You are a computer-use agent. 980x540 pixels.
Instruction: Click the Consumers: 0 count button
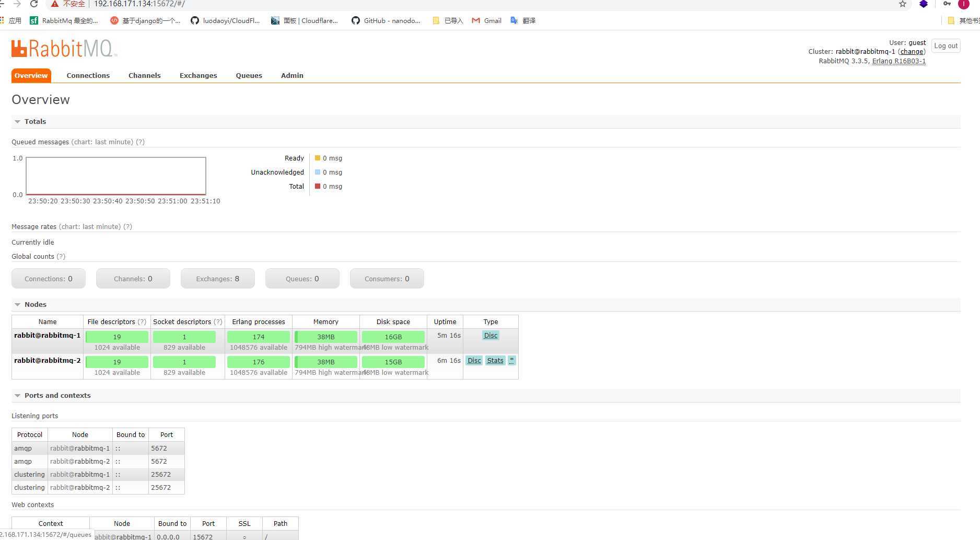[387, 279]
